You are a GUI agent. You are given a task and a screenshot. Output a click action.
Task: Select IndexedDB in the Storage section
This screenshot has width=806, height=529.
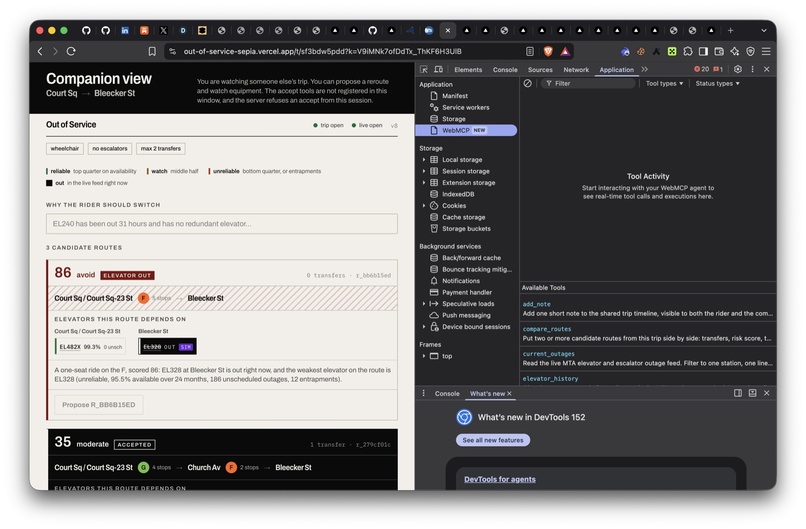(458, 194)
